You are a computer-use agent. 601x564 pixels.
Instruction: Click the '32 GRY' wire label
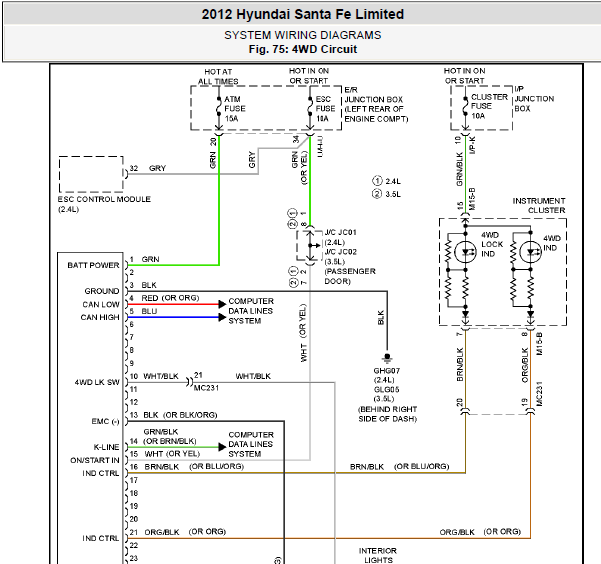148,168
